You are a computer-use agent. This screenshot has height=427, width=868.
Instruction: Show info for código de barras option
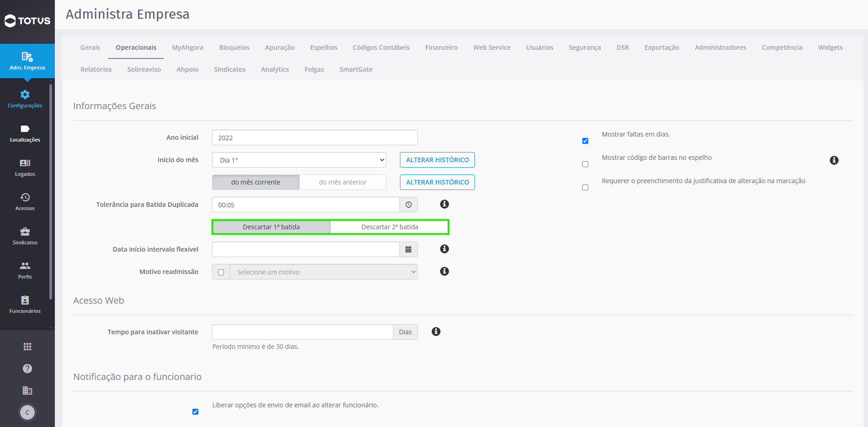tap(834, 160)
